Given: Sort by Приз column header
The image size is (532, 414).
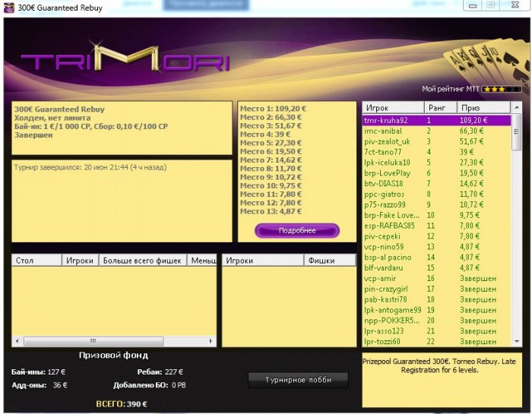Looking at the screenshot, I should pyautogui.click(x=484, y=108).
